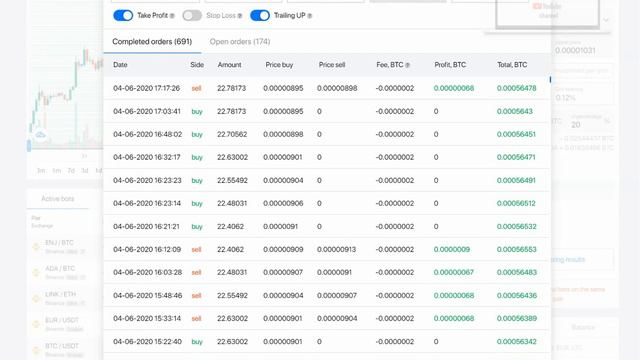640x360 pixels.
Task: Switch to Completed orders (691) tab
Action: 152,42
